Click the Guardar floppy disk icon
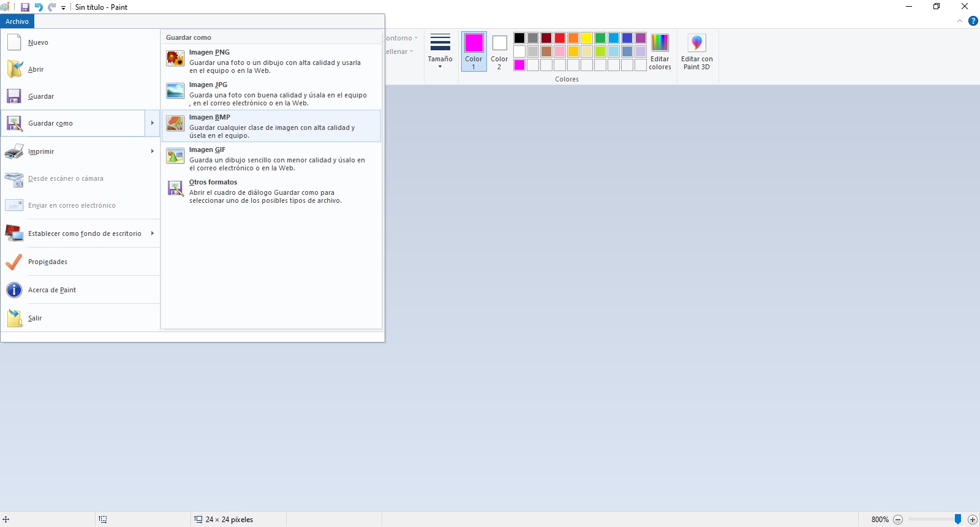 [x=14, y=96]
